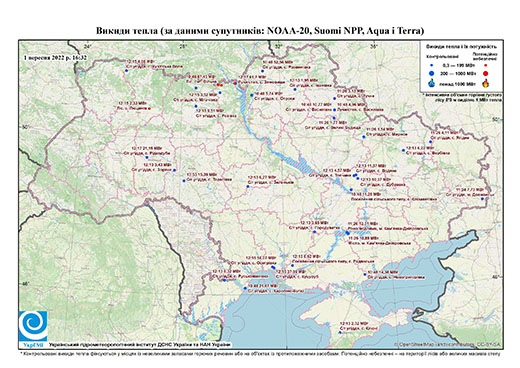
Task: Select the blue marker labeled 1,86 МВт
Action: (x=295, y=89)
